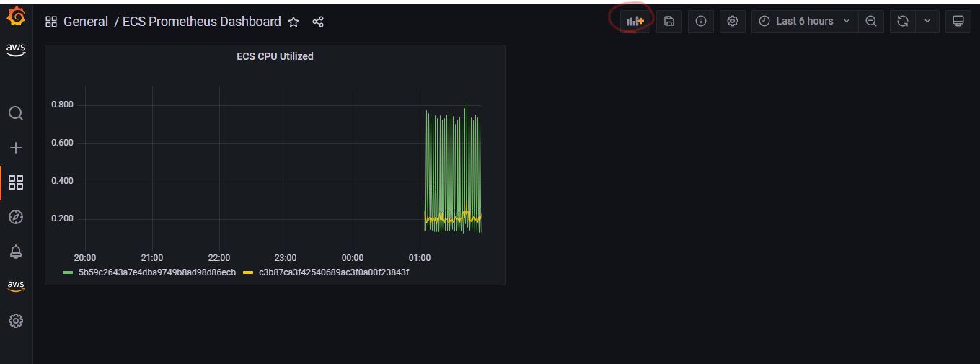Open the dashboard insights info icon
Image resolution: width=980 pixels, height=364 pixels.
(x=701, y=21)
